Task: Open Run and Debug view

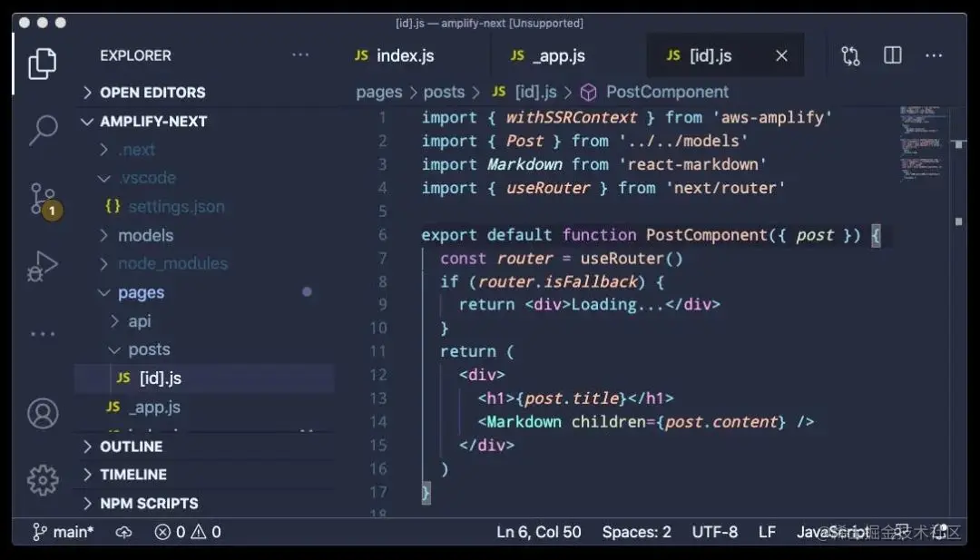Action: point(43,266)
